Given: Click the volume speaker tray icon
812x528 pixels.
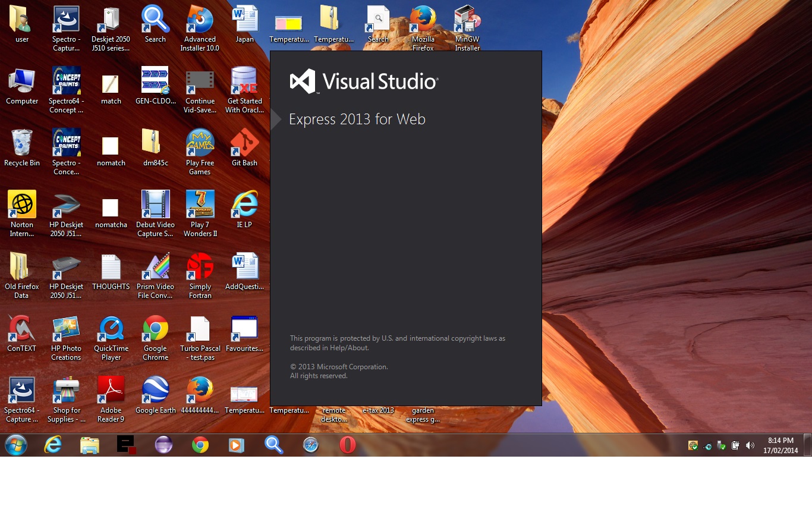Looking at the screenshot, I should pos(750,445).
